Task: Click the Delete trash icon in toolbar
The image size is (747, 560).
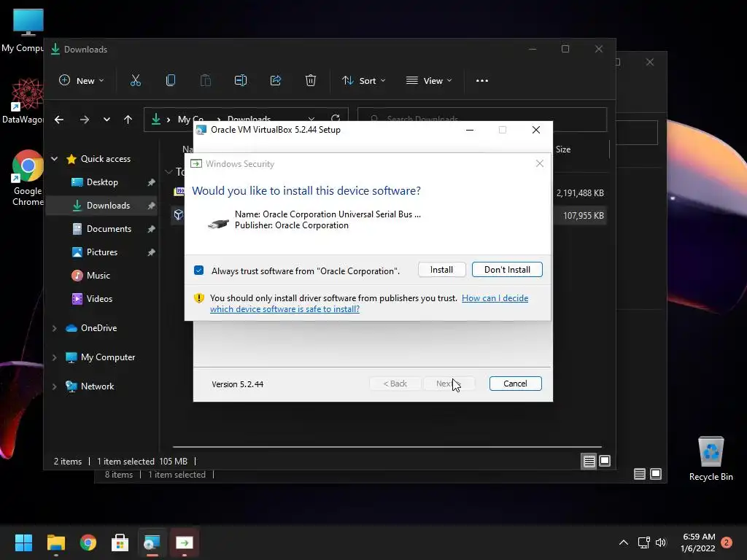Action: click(x=311, y=80)
